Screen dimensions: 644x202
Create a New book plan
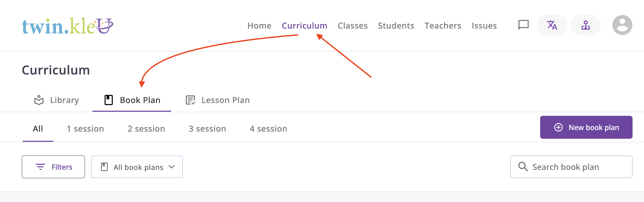click(x=586, y=128)
